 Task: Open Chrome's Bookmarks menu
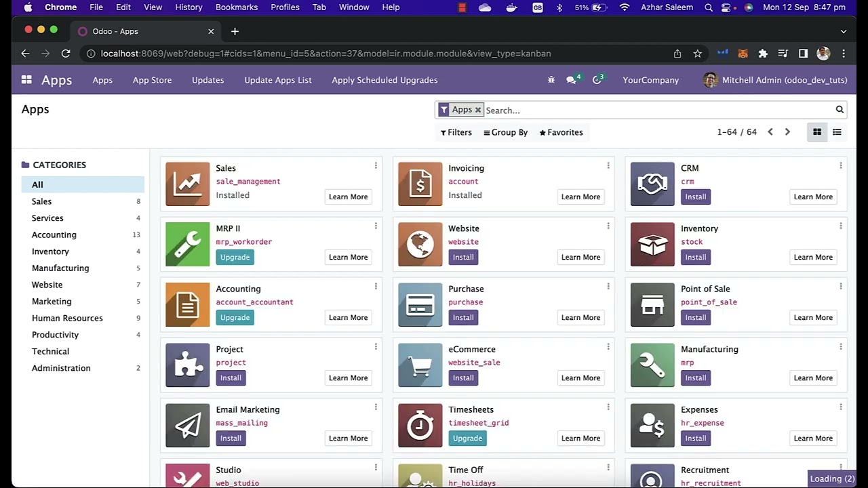(237, 7)
